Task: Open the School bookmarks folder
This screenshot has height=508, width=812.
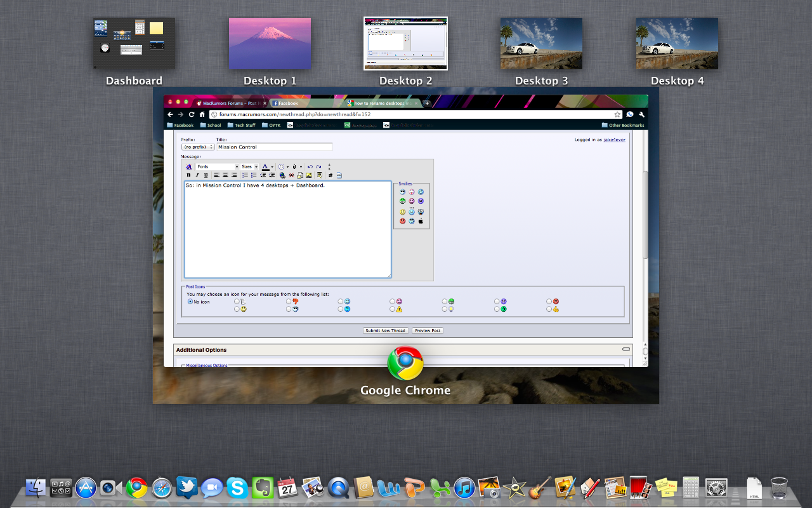Action: pyautogui.click(x=210, y=125)
